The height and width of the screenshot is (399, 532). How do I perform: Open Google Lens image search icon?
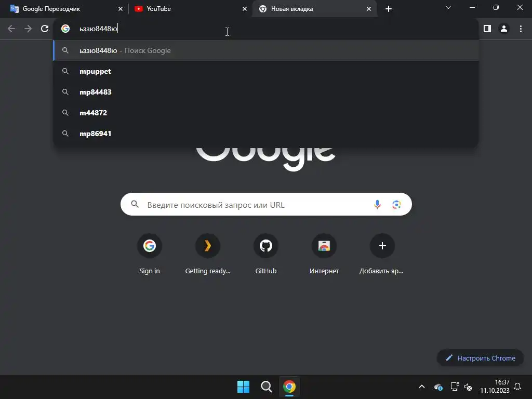pyautogui.click(x=396, y=204)
